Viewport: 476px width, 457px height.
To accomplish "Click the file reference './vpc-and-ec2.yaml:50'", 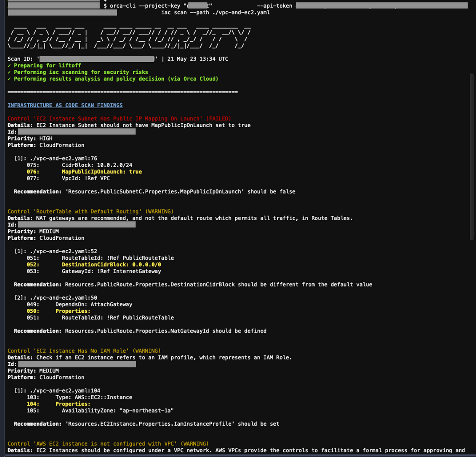I will [x=64, y=297].
